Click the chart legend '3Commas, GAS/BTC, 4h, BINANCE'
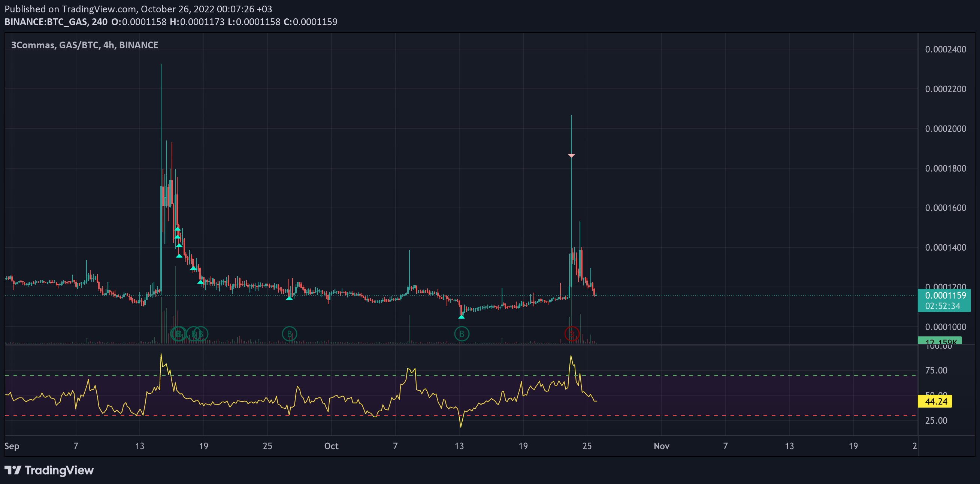This screenshot has width=980, height=484. (x=84, y=45)
